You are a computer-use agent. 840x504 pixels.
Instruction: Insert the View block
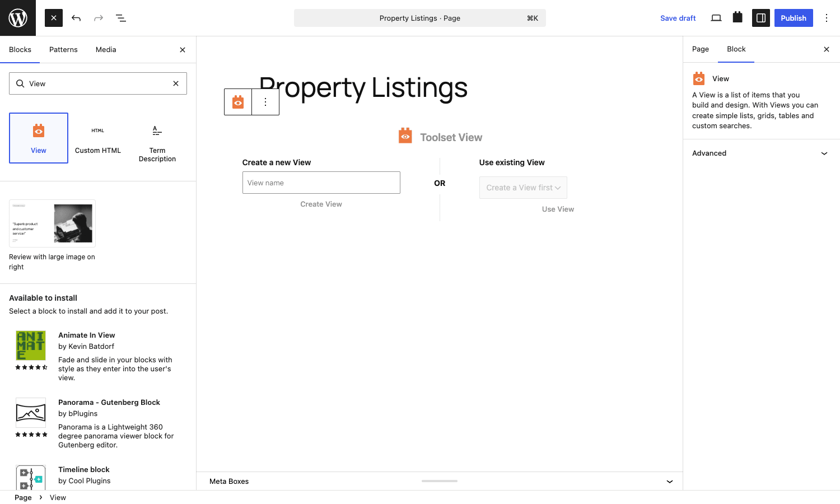coord(39,138)
